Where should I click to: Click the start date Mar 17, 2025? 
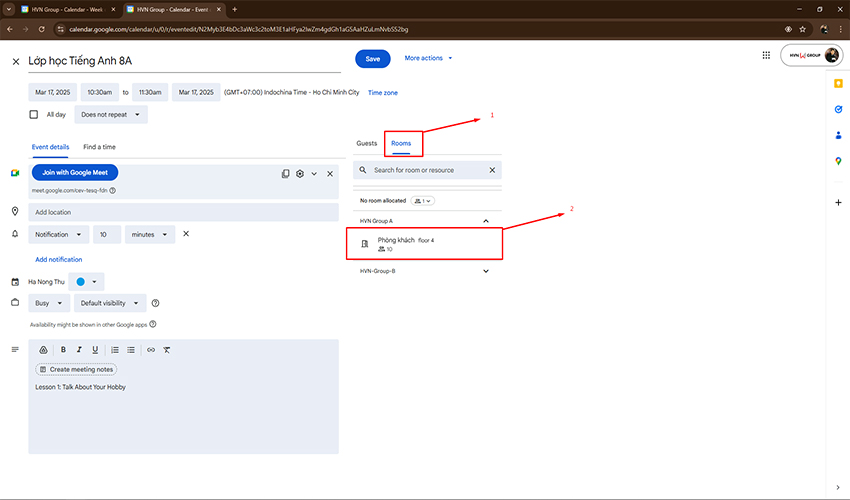[53, 92]
